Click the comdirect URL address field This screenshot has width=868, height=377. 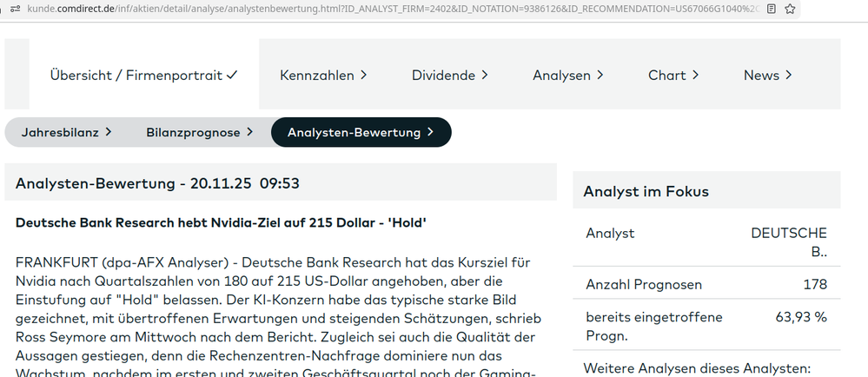pyautogui.click(x=393, y=9)
